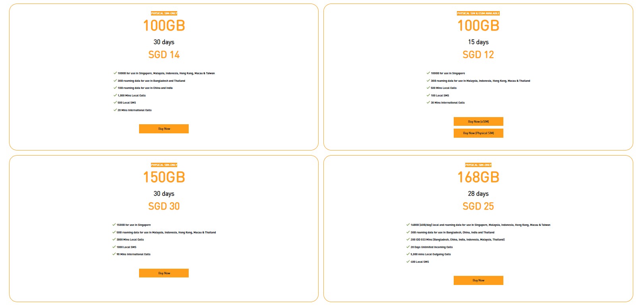Viewport: 644px width, 308px height.
Task: Click 'Buy Now' on the 100GB 30-day plan
Action: point(164,129)
